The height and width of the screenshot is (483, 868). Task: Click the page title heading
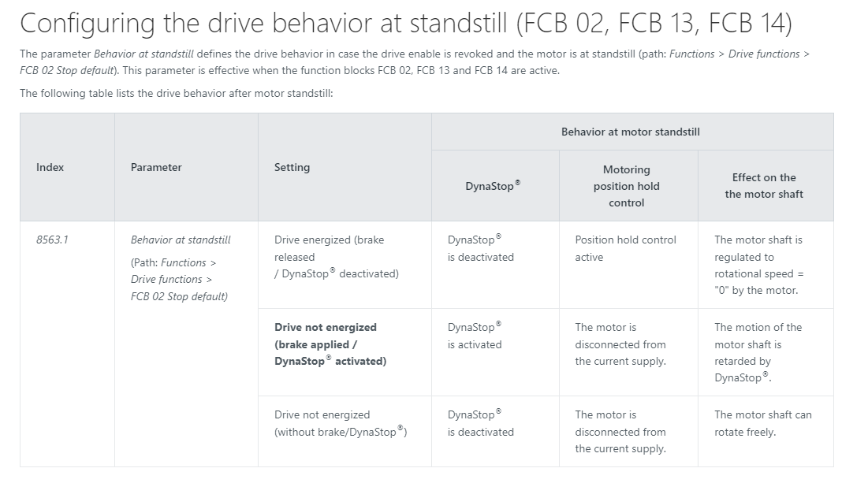click(406, 23)
